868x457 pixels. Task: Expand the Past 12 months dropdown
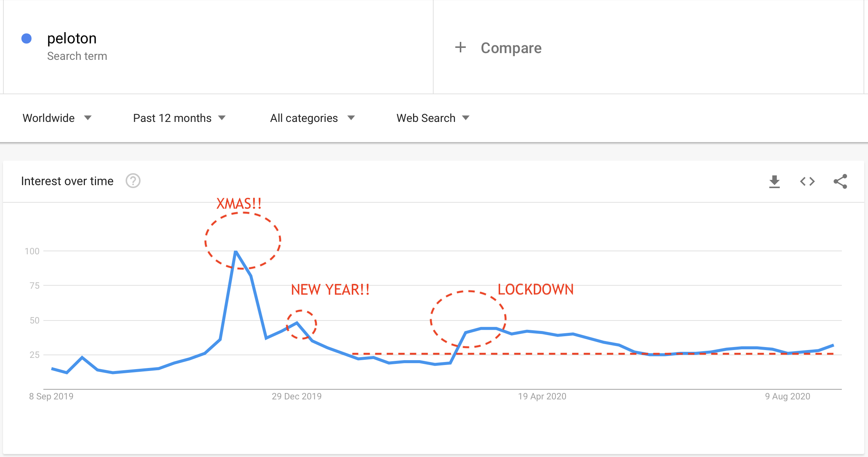point(179,118)
